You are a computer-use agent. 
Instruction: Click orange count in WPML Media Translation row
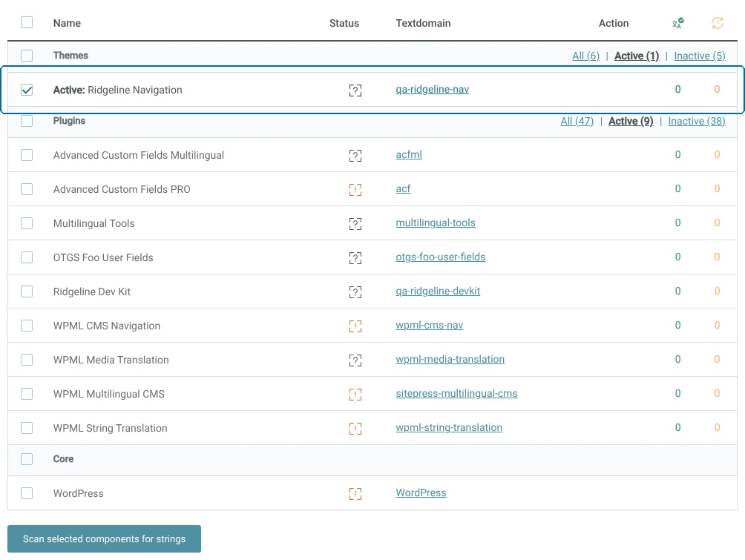pyautogui.click(x=718, y=360)
